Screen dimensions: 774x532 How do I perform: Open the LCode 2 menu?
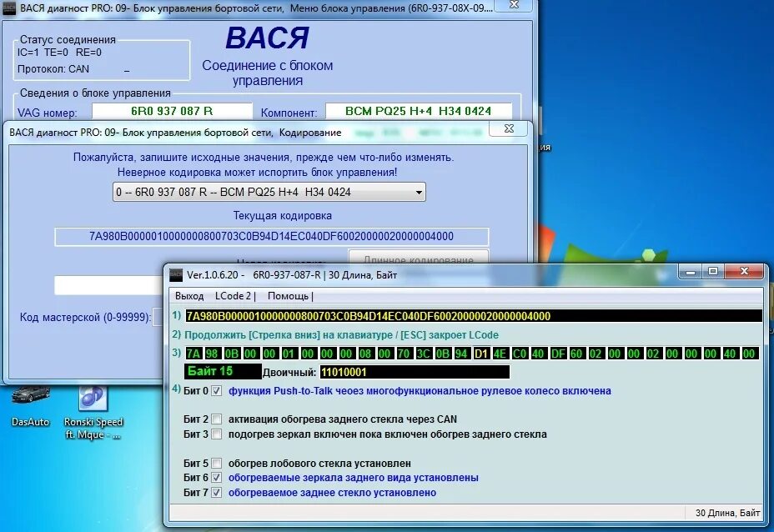point(235,296)
